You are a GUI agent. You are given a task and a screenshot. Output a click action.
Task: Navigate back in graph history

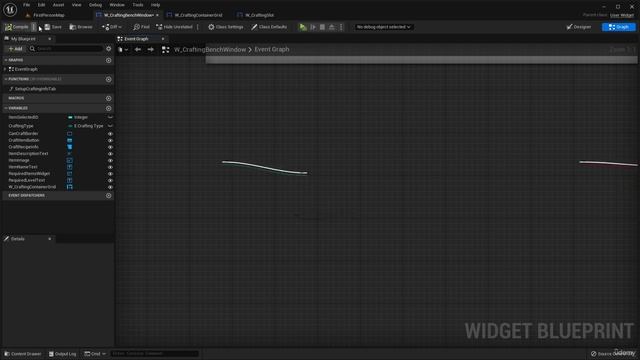(x=138, y=49)
